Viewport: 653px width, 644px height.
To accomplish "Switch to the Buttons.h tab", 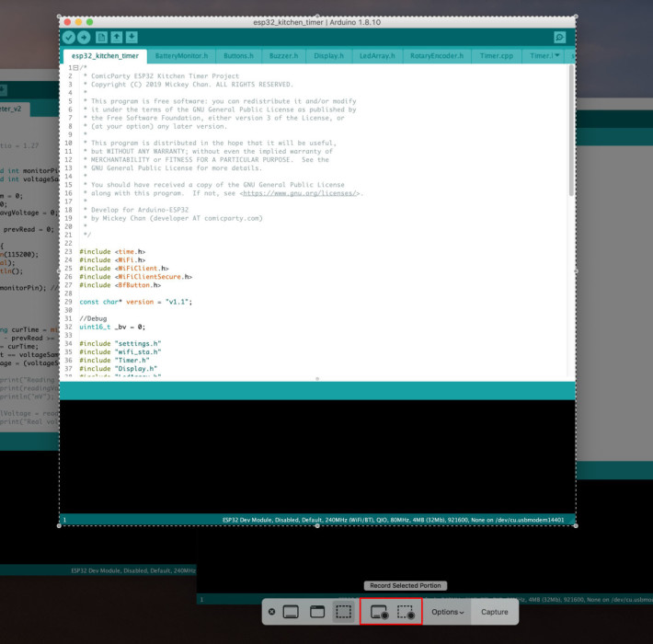I will coord(238,56).
